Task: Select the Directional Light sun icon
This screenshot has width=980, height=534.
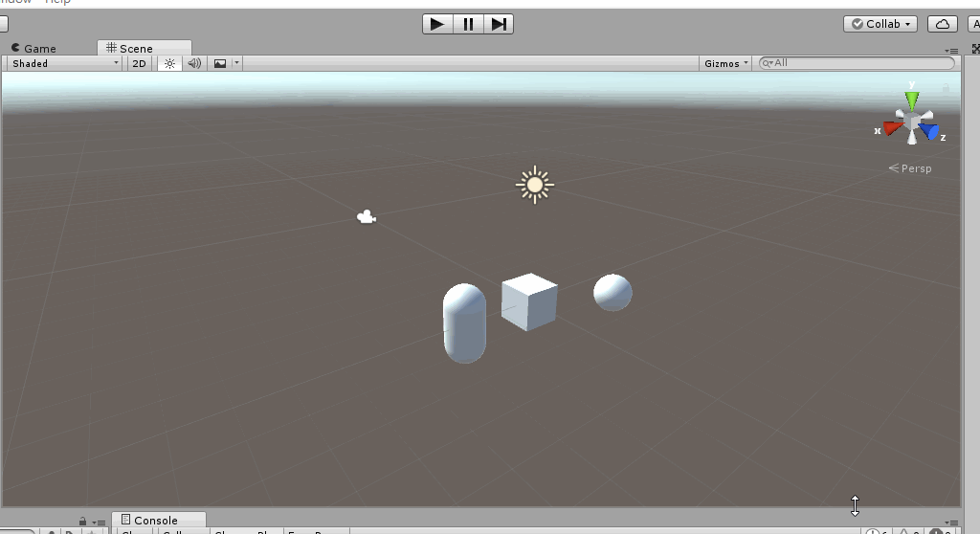Action: coord(535,185)
